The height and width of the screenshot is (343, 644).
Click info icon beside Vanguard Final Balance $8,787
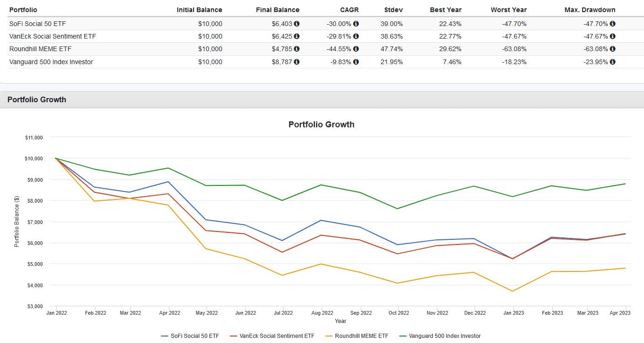pyautogui.click(x=297, y=62)
